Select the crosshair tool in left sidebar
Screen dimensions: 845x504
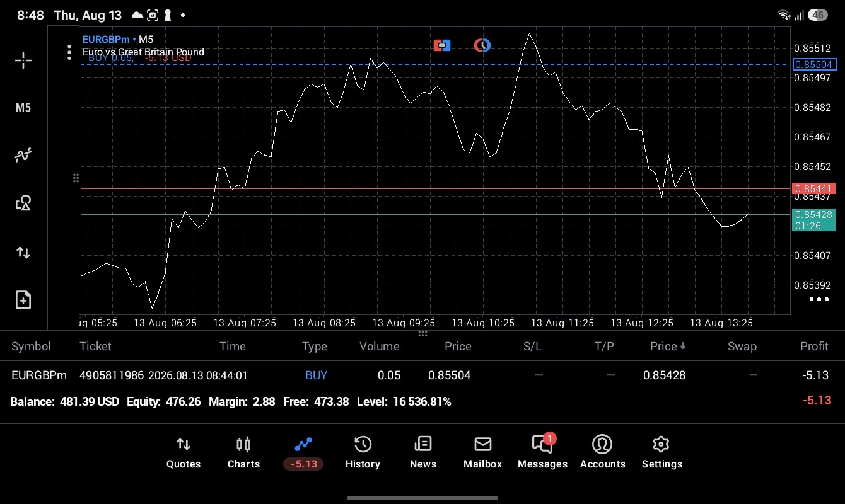23,60
